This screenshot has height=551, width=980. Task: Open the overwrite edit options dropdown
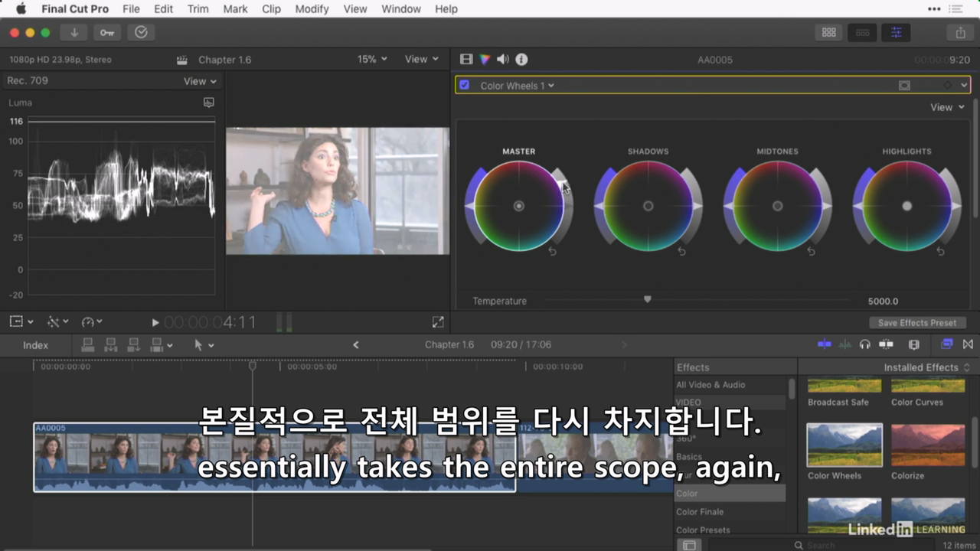pos(162,345)
